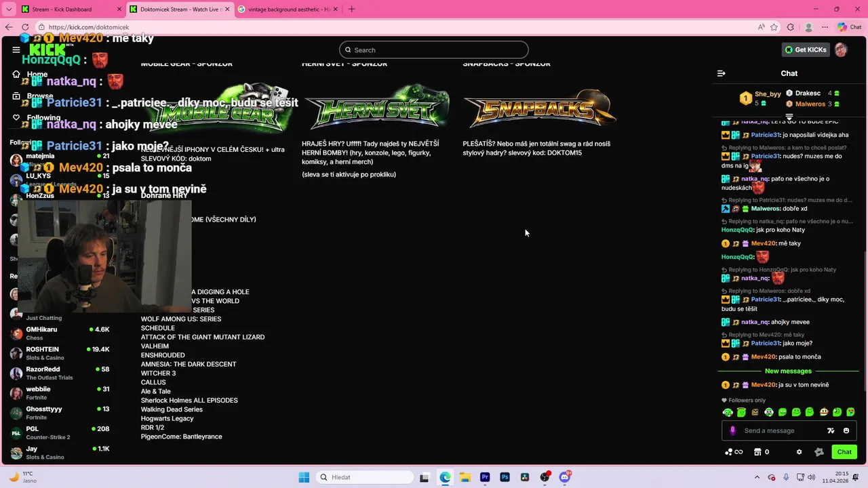
Task: Click Windows taskbar Hledat search box
Action: click(x=366, y=477)
